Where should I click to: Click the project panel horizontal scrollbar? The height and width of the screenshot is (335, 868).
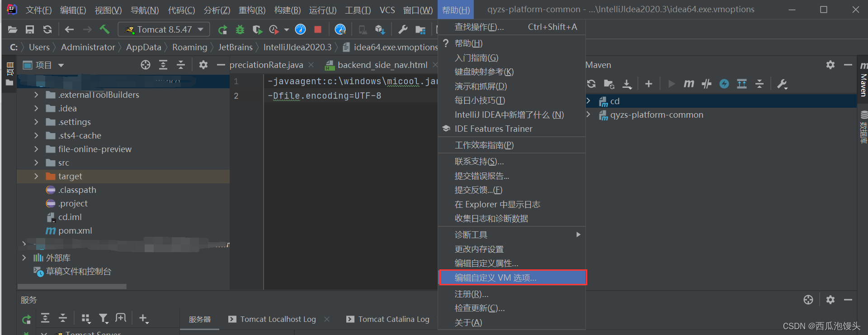tap(72, 286)
